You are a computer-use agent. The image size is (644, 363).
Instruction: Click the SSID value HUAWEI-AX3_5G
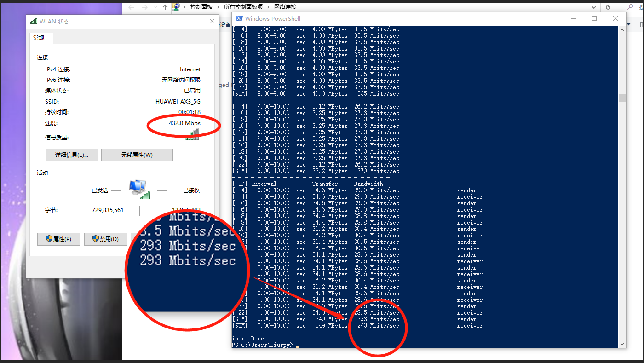[x=178, y=102]
